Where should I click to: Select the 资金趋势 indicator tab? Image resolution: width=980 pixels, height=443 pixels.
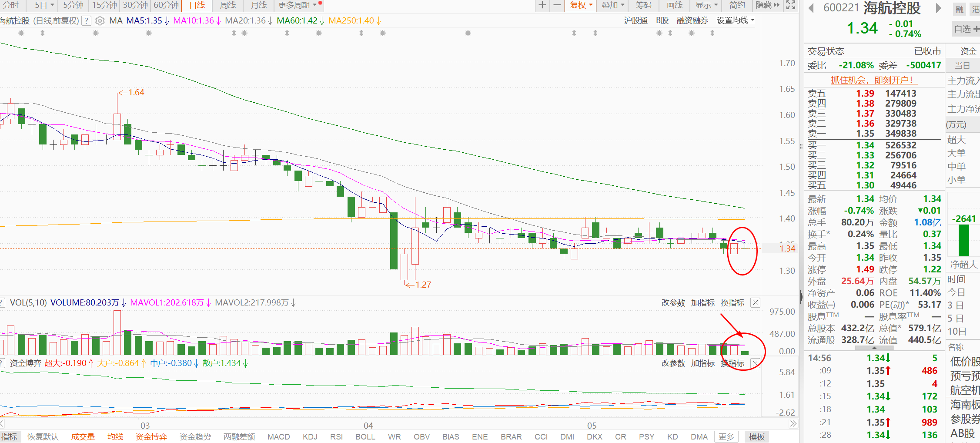click(x=195, y=437)
